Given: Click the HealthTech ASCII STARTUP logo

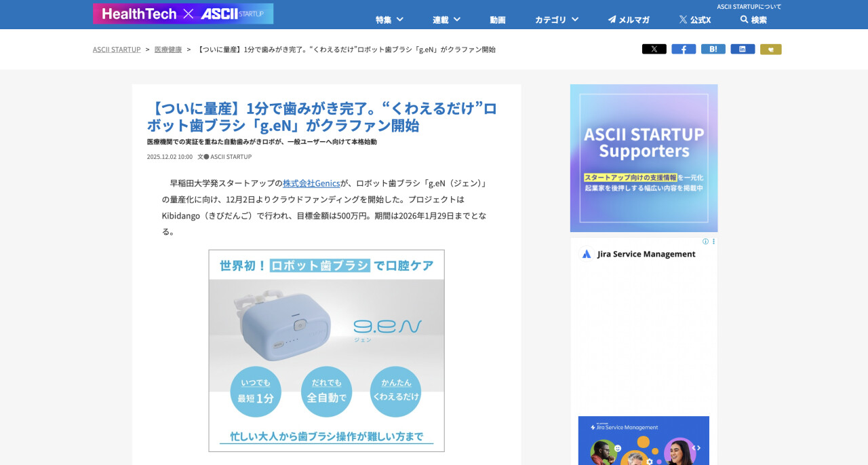Looking at the screenshot, I should click(183, 14).
